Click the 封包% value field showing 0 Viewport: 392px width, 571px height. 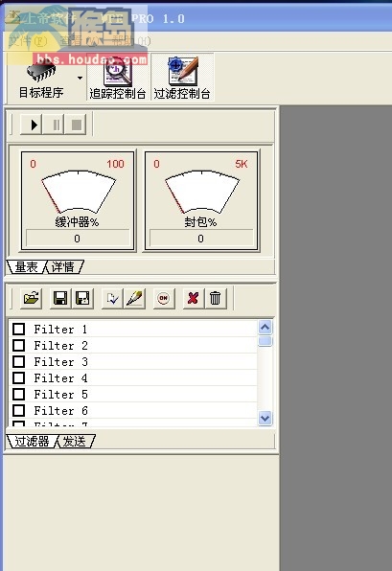(x=201, y=239)
